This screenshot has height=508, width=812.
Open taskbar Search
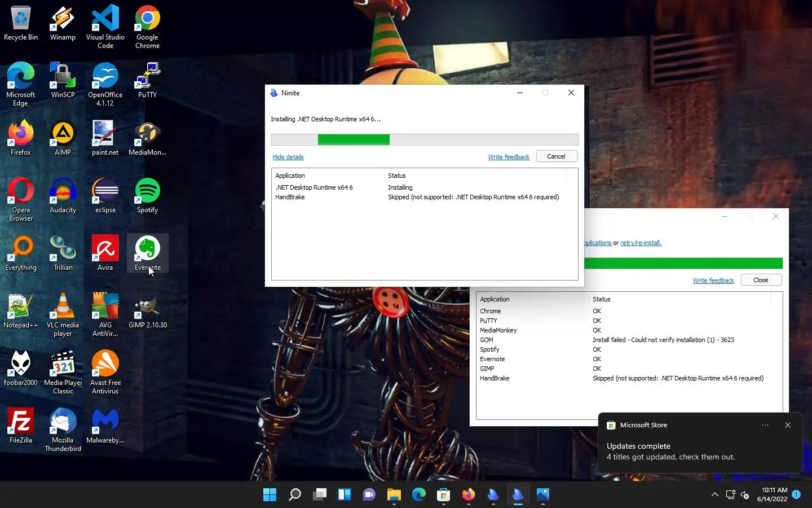click(x=294, y=494)
